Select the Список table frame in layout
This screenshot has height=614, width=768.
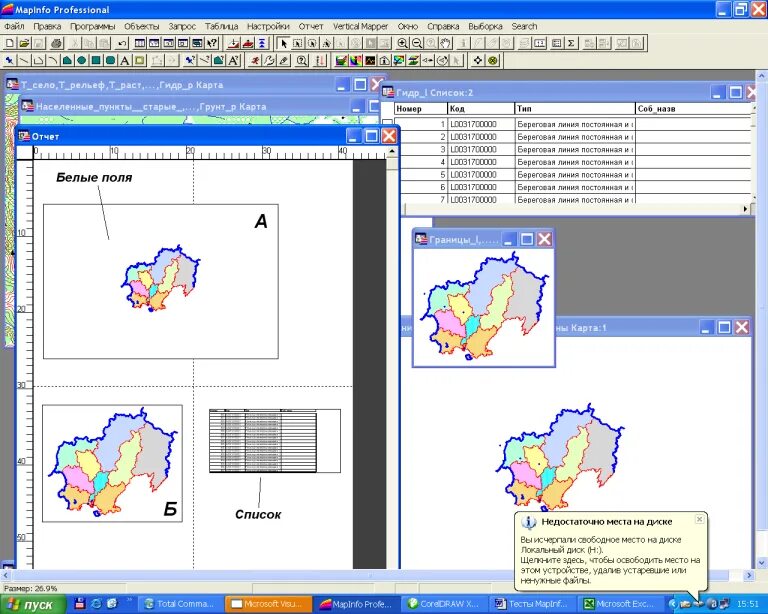point(275,441)
